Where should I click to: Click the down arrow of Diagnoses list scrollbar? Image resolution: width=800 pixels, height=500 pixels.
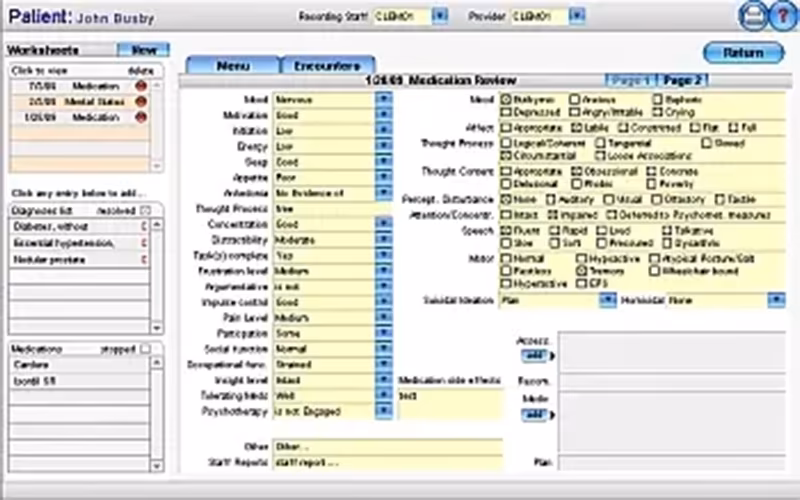157,328
